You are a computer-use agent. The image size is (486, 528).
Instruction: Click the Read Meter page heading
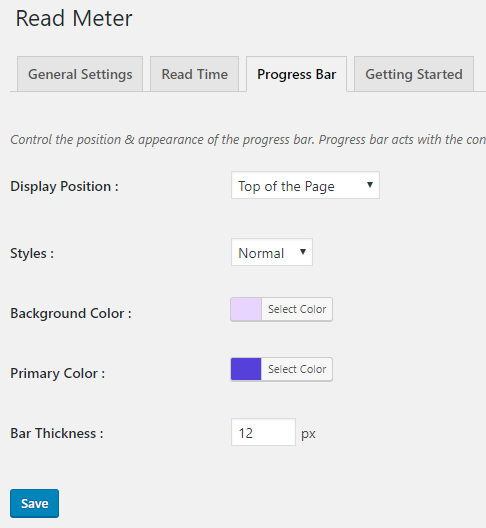coord(74,18)
